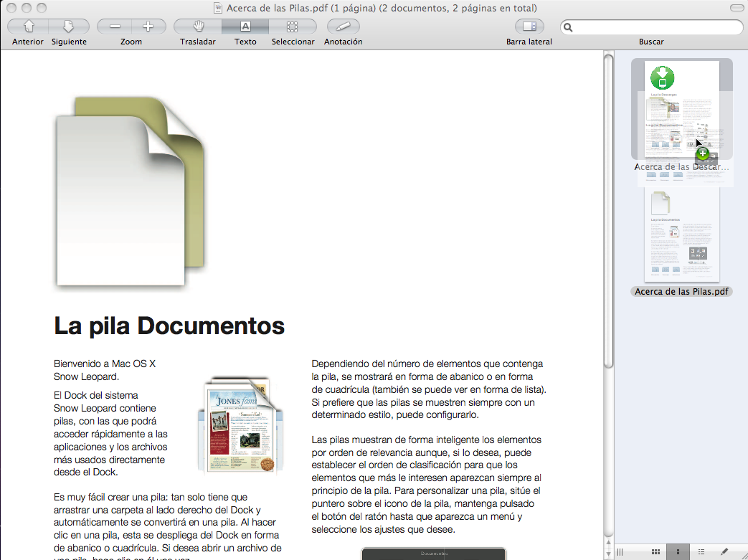Go to the previous page with Anterior

[28, 27]
